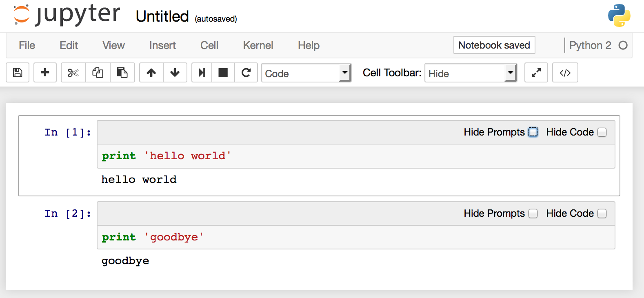Select the In [1] prompt
The height and width of the screenshot is (298, 644).
click(68, 132)
